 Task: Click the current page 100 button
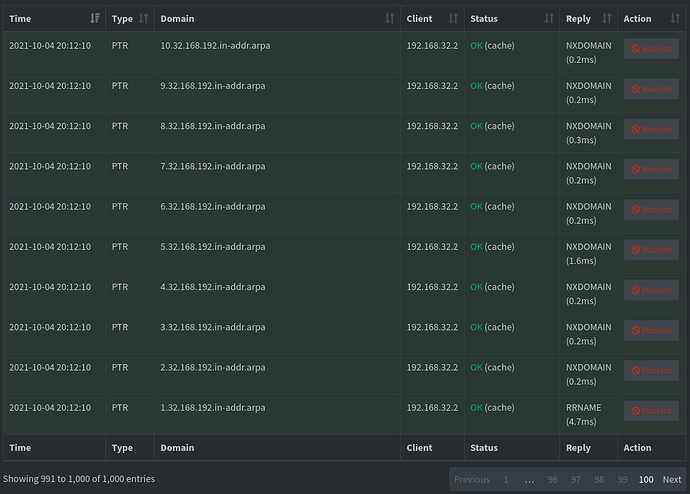646,480
